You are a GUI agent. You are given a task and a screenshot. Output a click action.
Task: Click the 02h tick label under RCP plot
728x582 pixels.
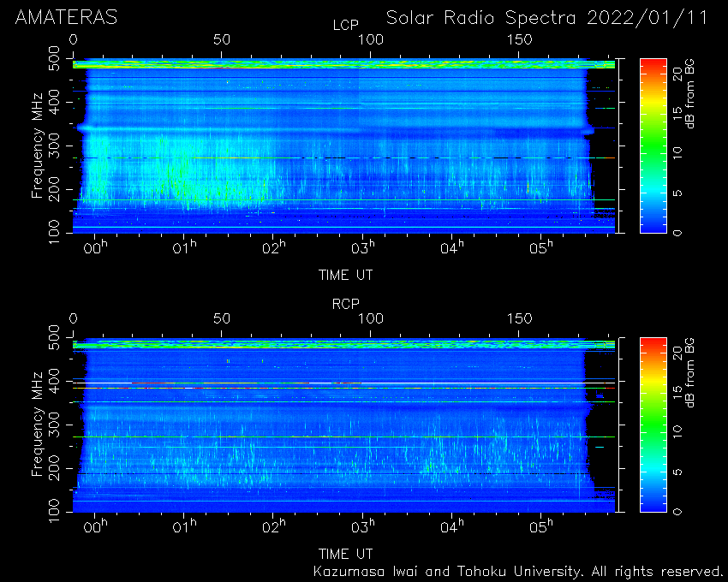(273, 526)
